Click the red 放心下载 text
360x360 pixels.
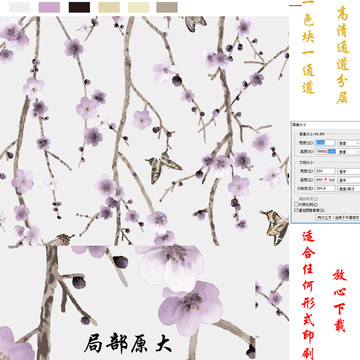(339, 300)
